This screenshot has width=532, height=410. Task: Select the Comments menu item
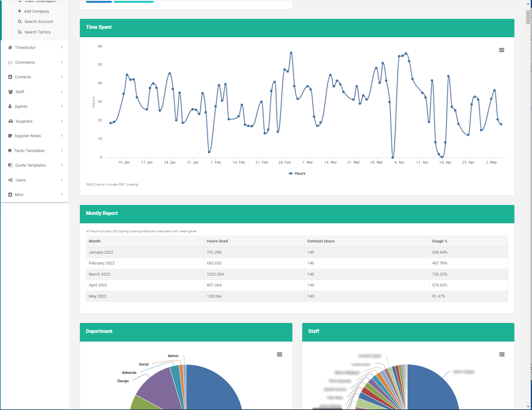(x=25, y=63)
